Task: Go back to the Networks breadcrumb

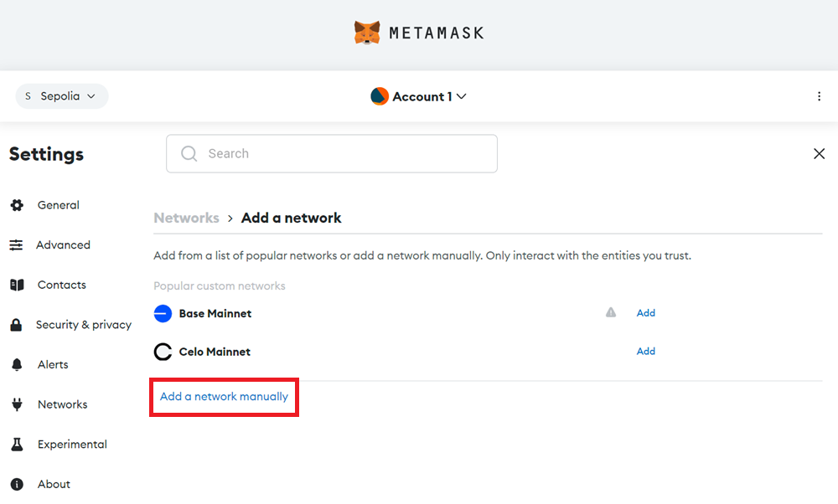Action: click(x=186, y=218)
